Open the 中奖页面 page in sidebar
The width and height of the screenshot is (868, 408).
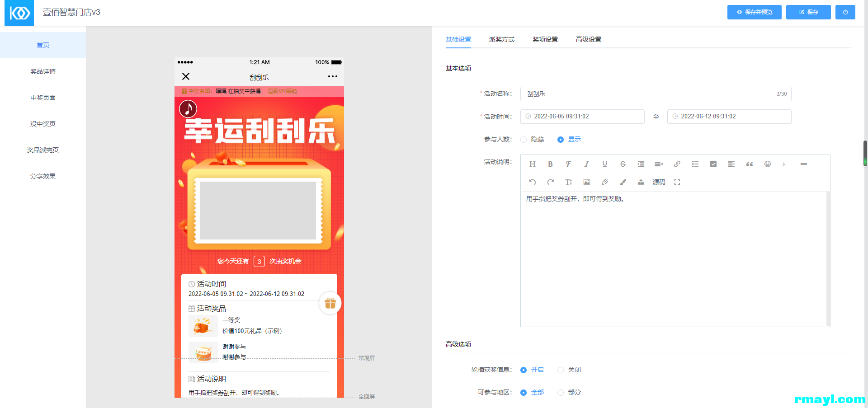[43, 98]
